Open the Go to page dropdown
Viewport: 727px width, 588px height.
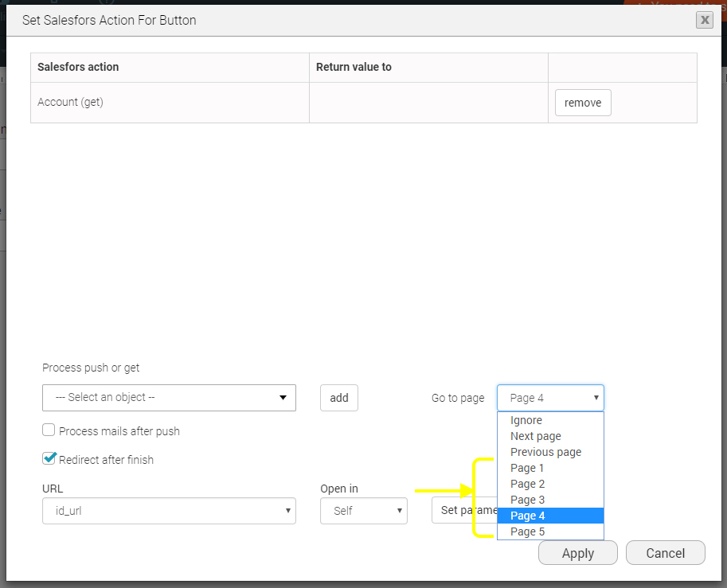tap(550, 398)
